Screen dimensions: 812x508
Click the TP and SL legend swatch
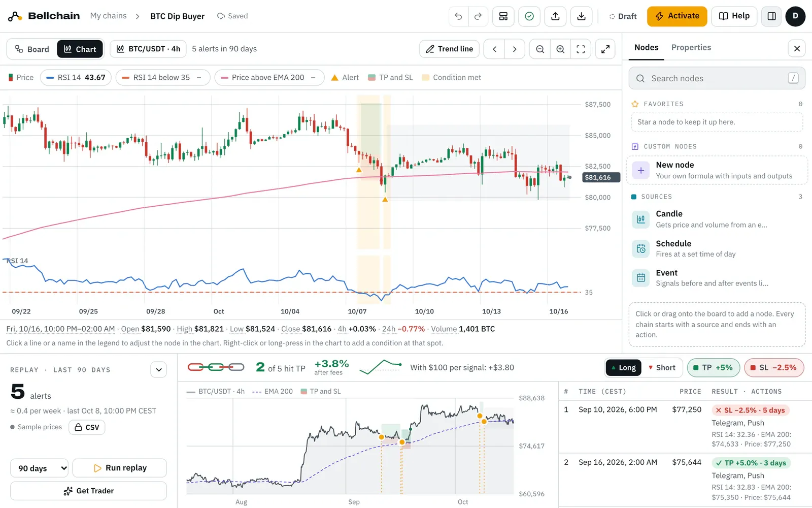coord(371,77)
